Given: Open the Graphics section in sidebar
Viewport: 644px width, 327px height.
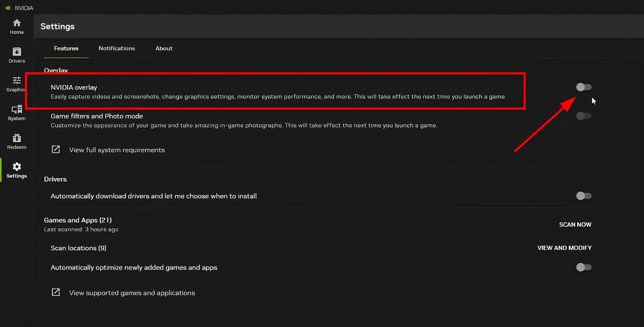Looking at the screenshot, I should pyautogui.click(x=16, y=84).
